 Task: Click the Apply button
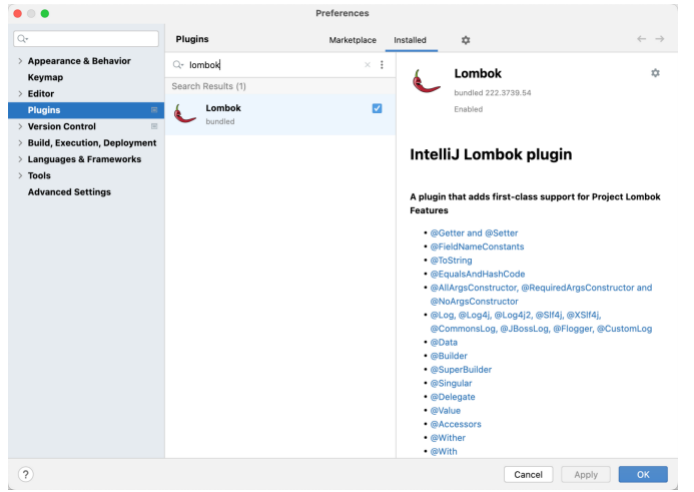(586, 474)
